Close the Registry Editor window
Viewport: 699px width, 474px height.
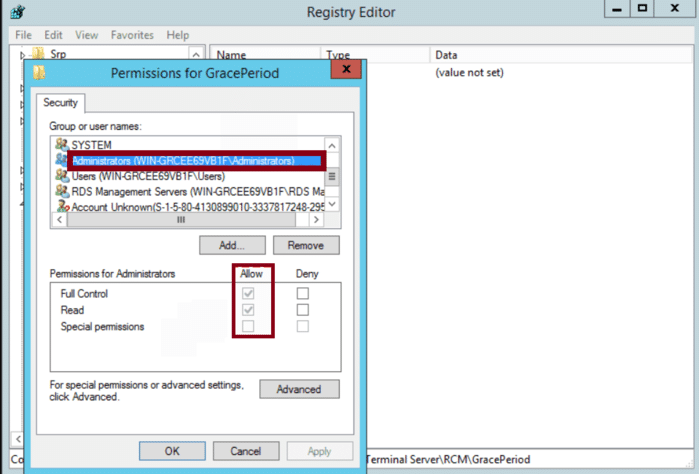[675, 9]
